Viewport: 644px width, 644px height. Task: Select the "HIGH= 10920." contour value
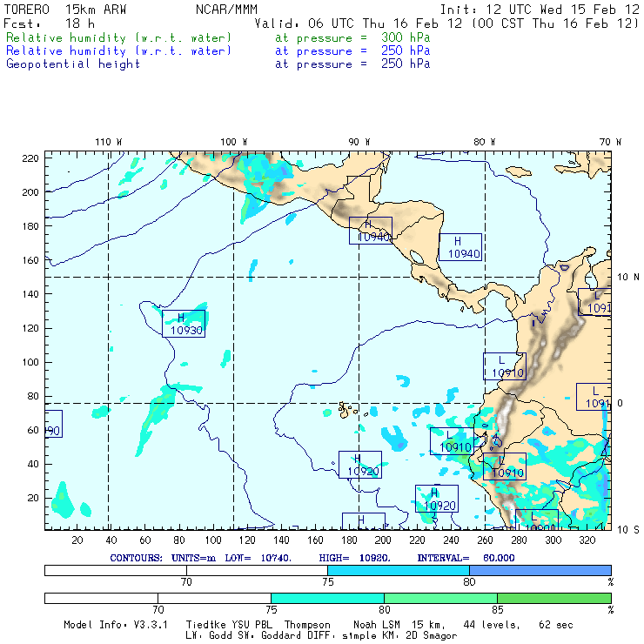[x=355, y=558]
